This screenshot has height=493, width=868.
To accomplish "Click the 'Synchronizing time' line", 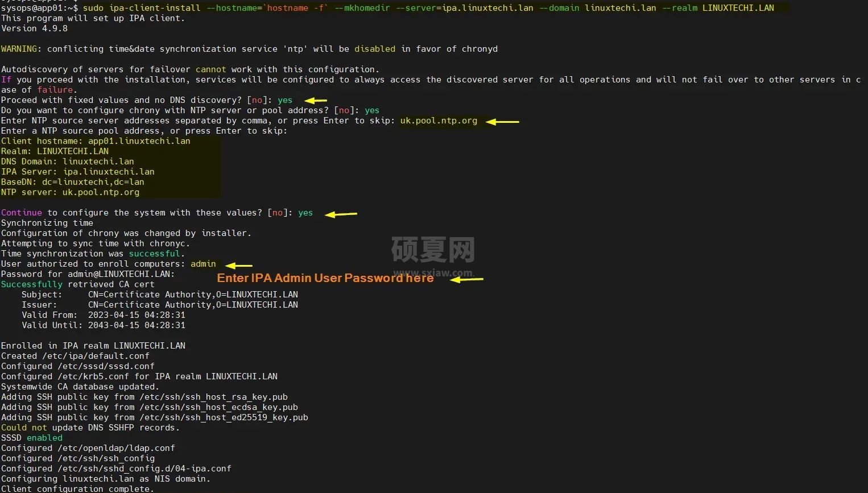I will point(47,223).
